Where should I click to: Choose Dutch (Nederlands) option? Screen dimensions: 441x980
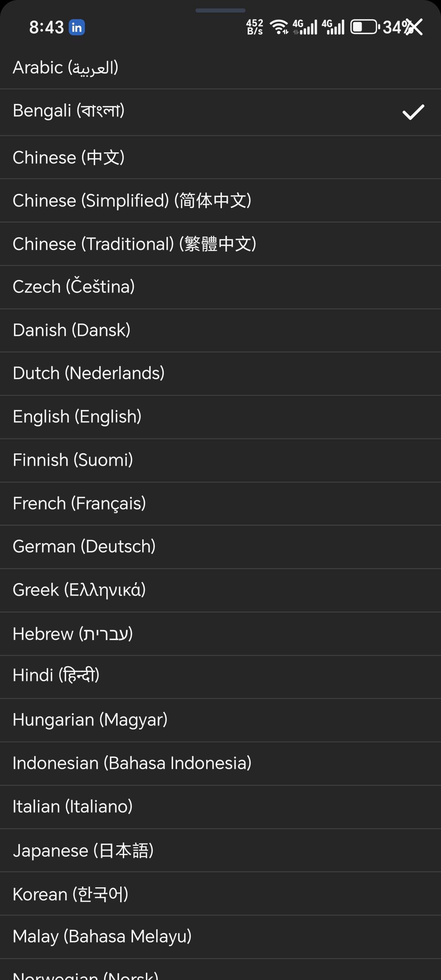tap(89, 373)
